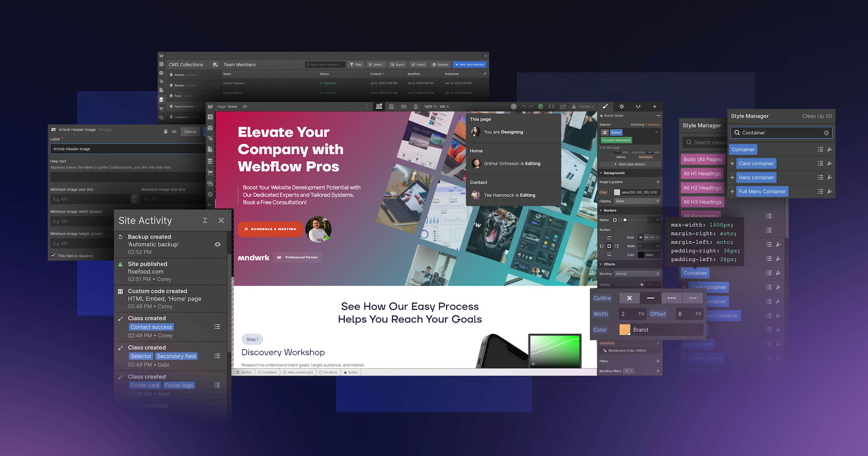This screenshot has width=868, height=456.
Task: Select the mobile portrait breakpoint icon
Action: 415,107
